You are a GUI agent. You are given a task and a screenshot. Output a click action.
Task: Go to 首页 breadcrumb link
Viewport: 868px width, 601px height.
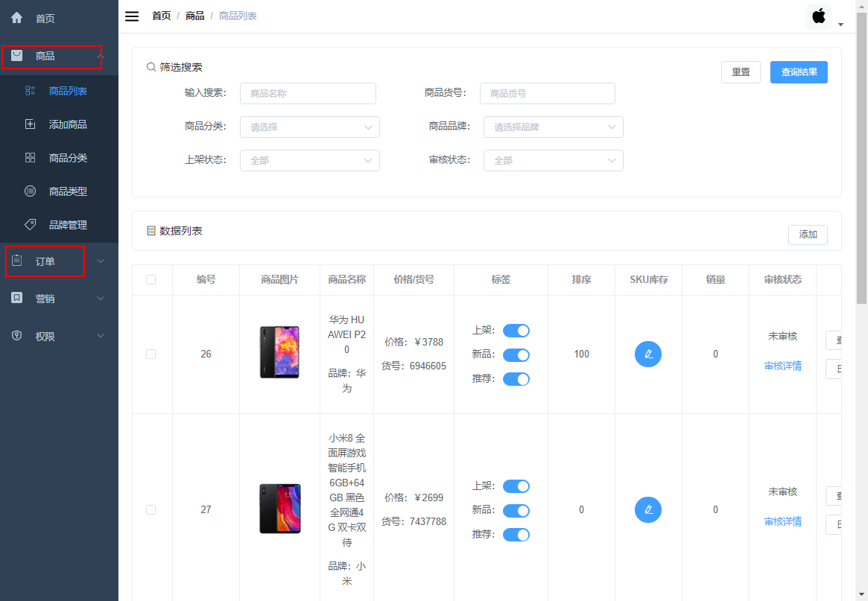(x=162, y=16)
